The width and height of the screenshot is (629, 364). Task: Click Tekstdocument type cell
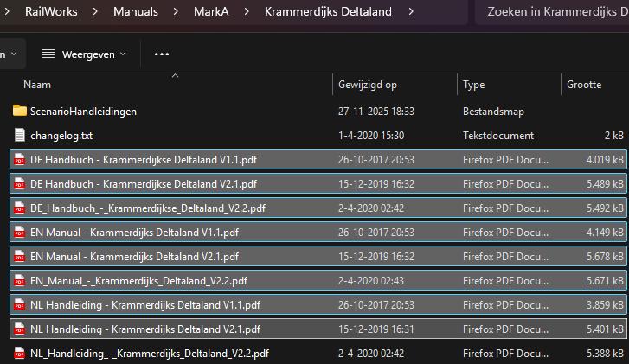(498, 136)
